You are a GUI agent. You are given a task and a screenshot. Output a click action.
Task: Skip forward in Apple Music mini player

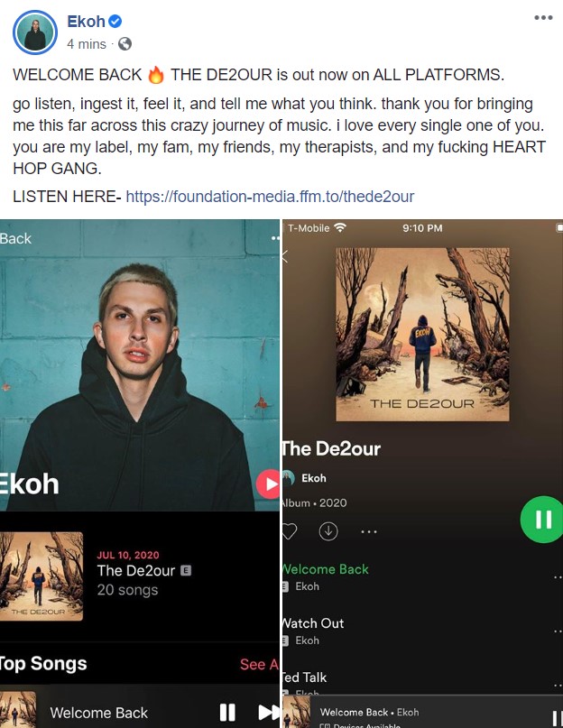pos(269,712)
